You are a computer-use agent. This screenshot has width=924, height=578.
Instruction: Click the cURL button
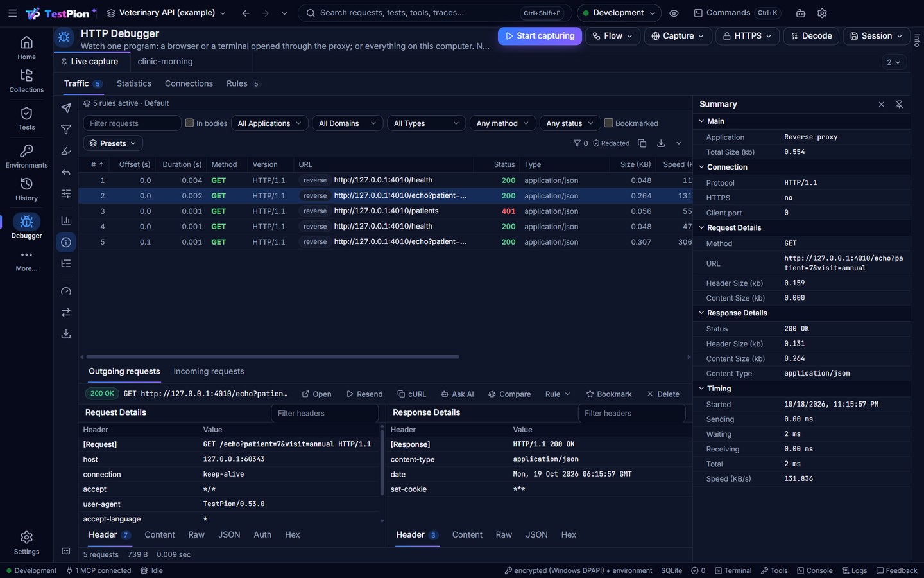point(411,394)
